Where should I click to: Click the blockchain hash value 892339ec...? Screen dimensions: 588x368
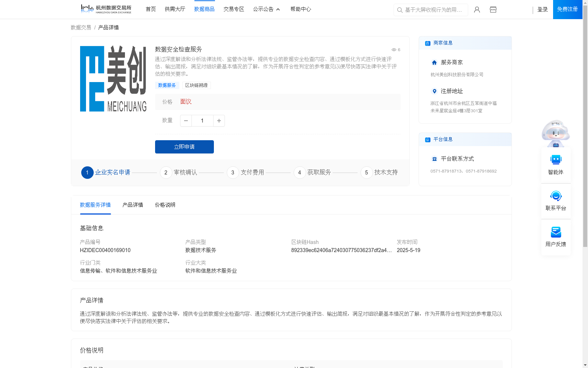point(341,250)
